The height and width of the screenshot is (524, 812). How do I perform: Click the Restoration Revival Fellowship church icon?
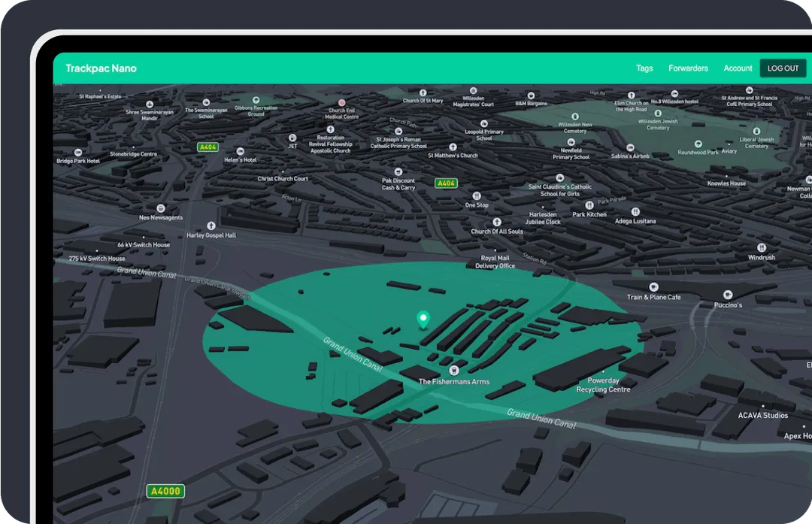tap(331, 130)
